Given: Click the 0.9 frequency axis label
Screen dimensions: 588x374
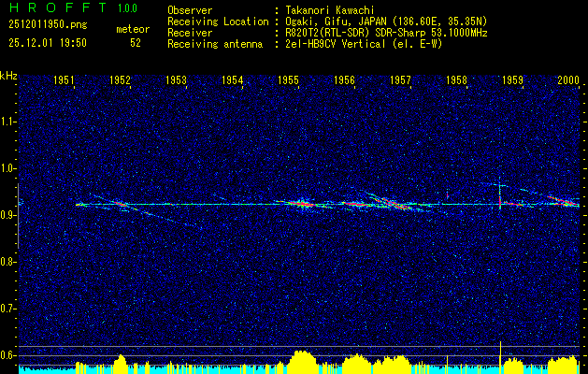Looking at the screenshot, I should tap(7, 215).
